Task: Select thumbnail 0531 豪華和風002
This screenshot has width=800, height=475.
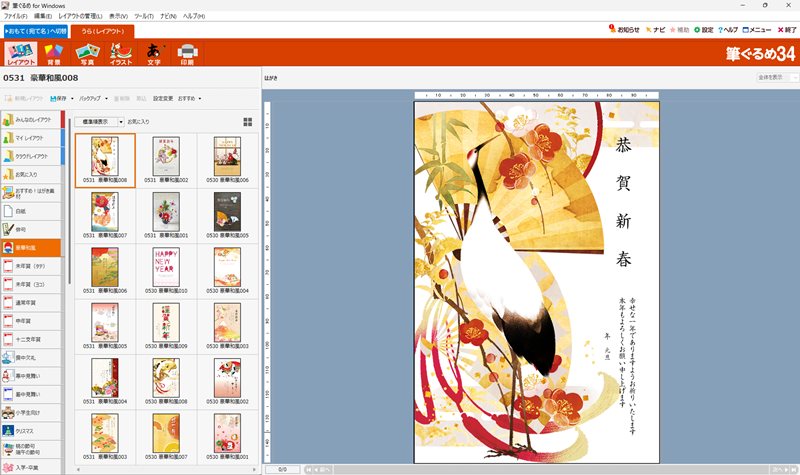Action: tap(166, 160)
